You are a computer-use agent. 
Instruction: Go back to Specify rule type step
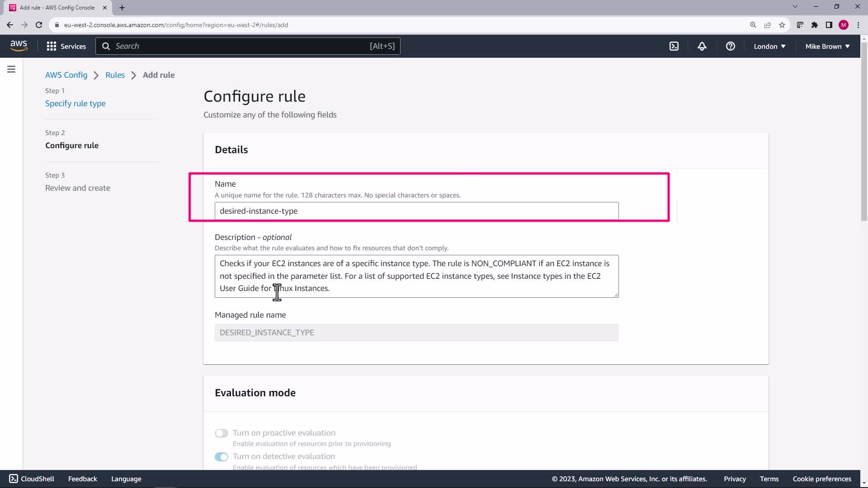(75, 103)
